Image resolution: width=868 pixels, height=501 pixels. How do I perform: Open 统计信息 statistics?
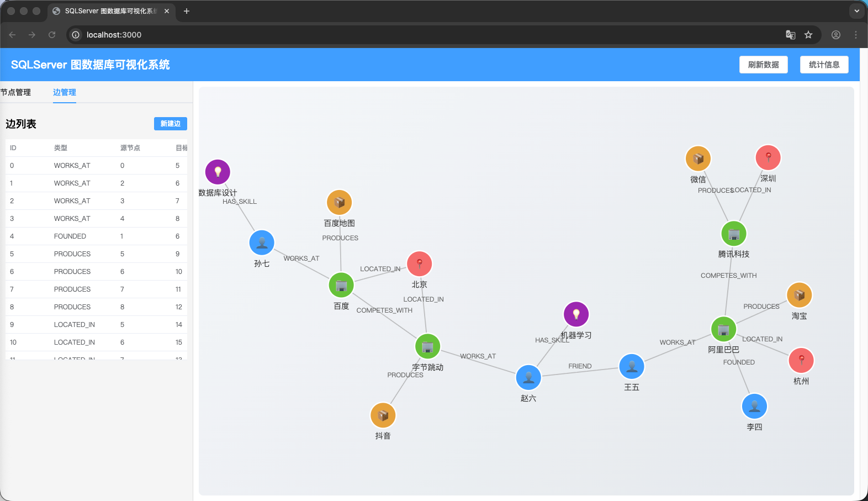coord(824,65)
